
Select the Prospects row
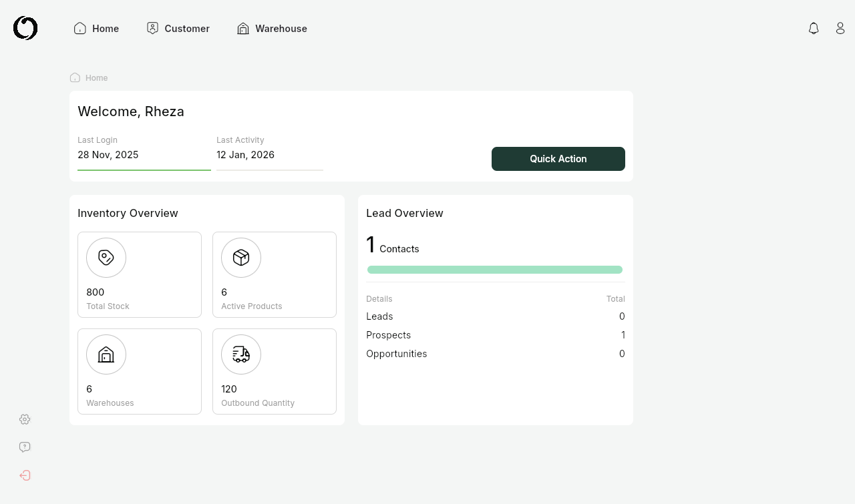coord(495,335)
